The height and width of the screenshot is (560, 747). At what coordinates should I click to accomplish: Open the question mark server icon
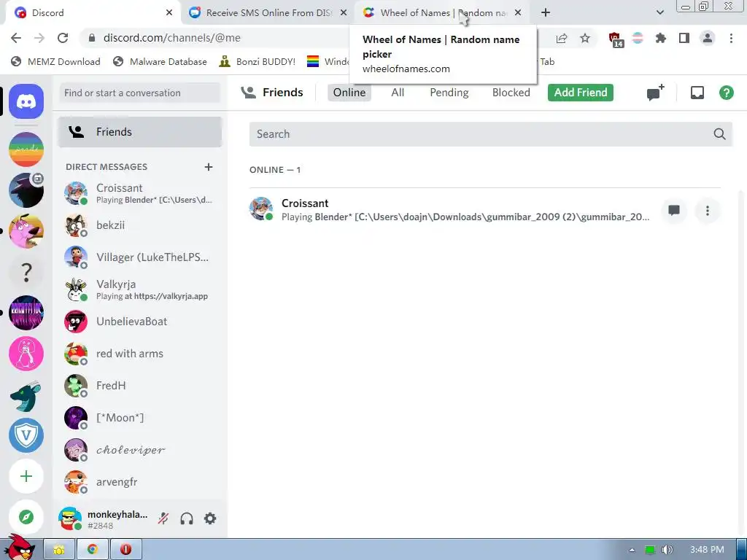click(x=26, y=272)
